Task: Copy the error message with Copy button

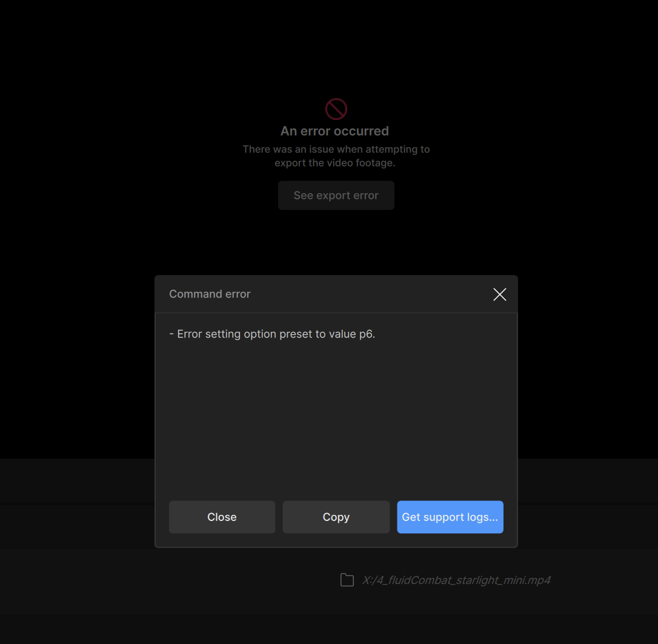Action: 336,517
